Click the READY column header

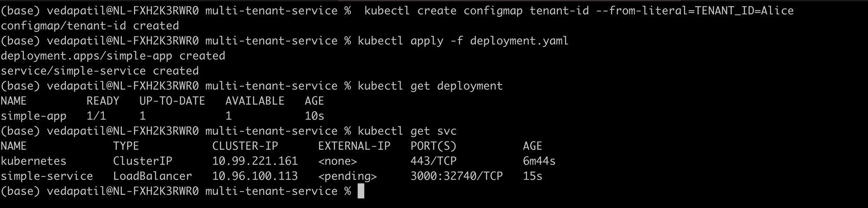(102, 101)
